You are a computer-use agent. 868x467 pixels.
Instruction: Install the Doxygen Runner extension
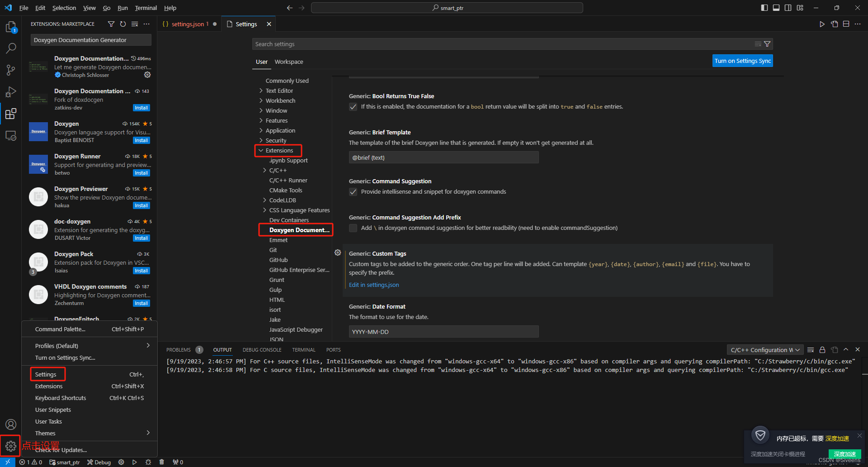tap(141, 173)
